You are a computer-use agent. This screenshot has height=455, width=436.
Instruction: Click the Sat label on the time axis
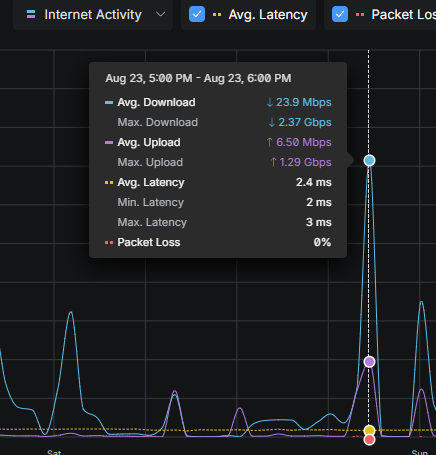(54, 452)
